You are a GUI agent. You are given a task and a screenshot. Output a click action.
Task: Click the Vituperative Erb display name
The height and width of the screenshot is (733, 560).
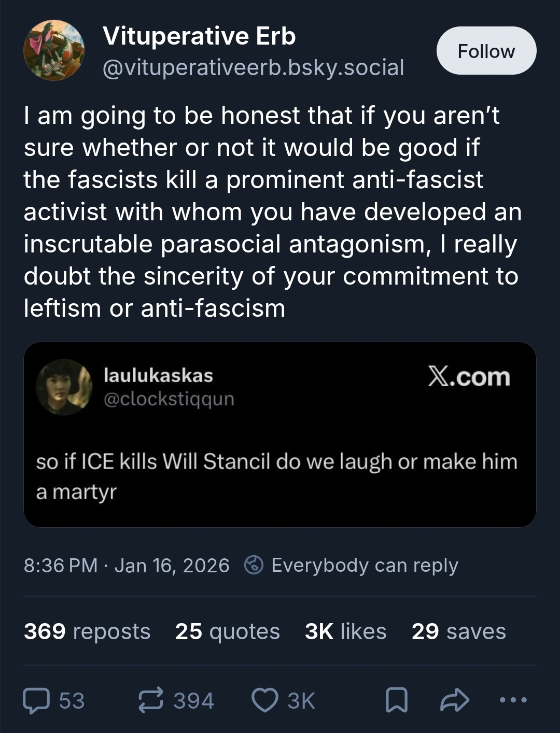(x=199, y=36)
